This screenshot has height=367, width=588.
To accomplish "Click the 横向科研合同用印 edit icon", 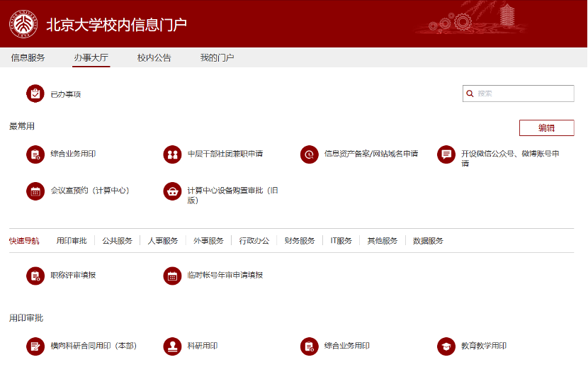I will pos(35,346).
